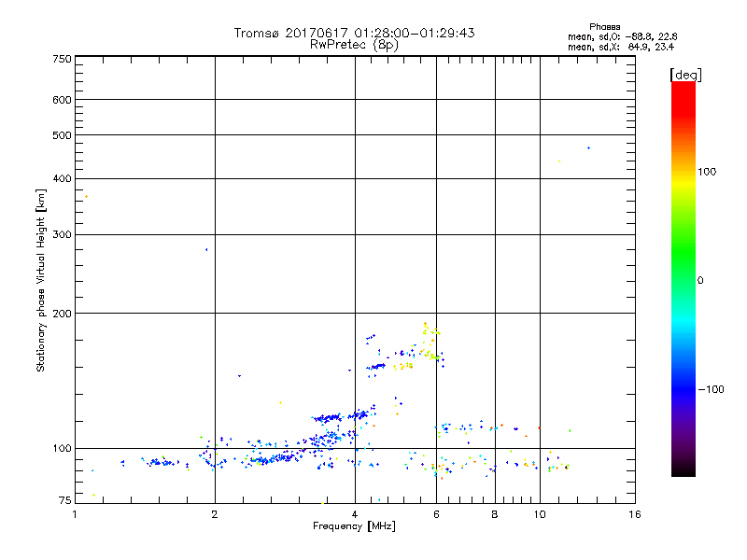Image resolution: width=747 pixels, height=560 pixels.
Task: Select the 'RwPretec (8p)' subtitle
Action: click(354, 45)
